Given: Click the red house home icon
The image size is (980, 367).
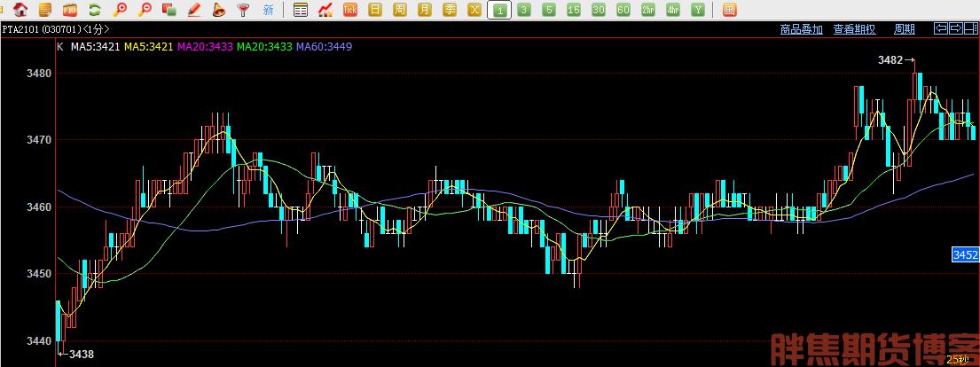Looking at the screenshot, I should (20, 10).
